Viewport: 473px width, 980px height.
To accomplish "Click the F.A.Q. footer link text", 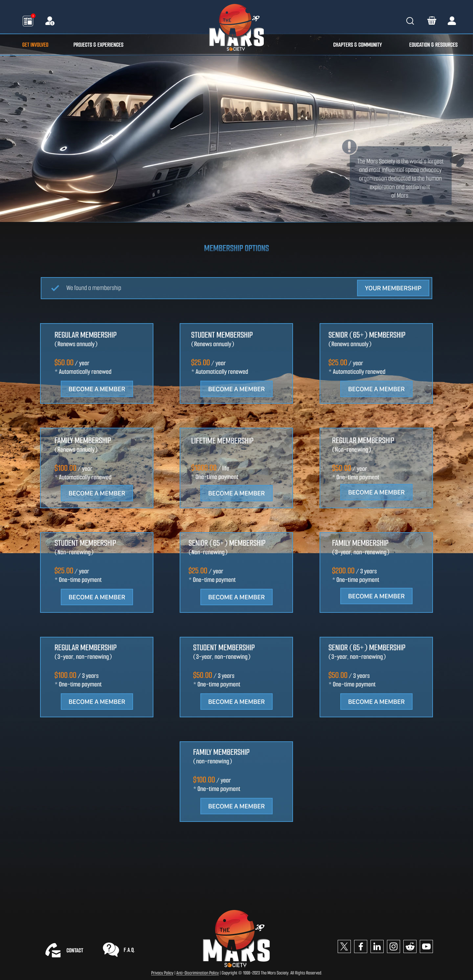I will coord(129,950).
